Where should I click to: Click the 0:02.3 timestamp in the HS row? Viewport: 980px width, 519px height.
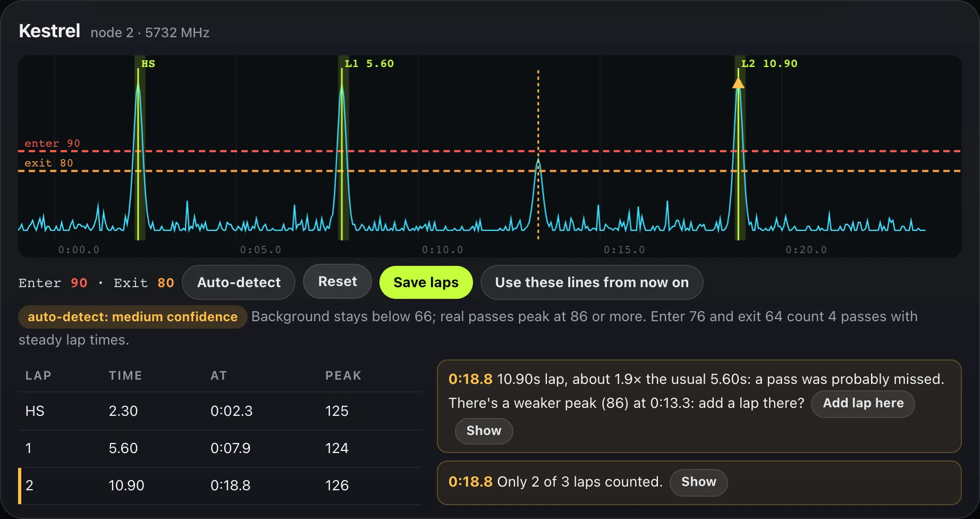click(231, 411)
